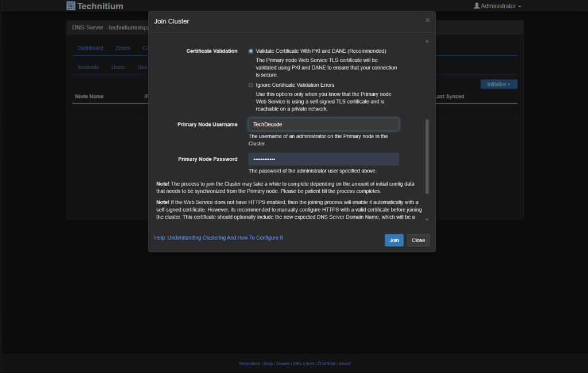Click the Technitium logo icon

[71, 6]
